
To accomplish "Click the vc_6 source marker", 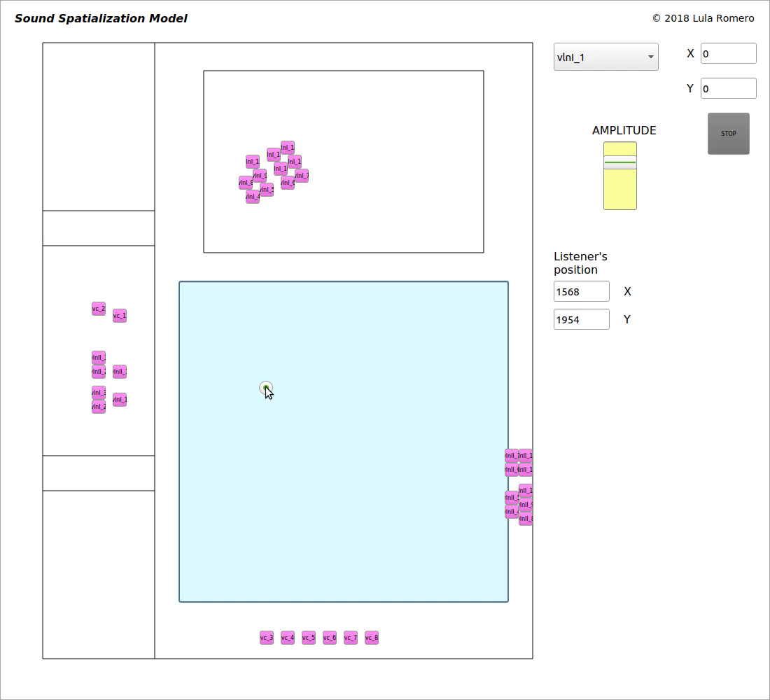I will pos(330,638).
